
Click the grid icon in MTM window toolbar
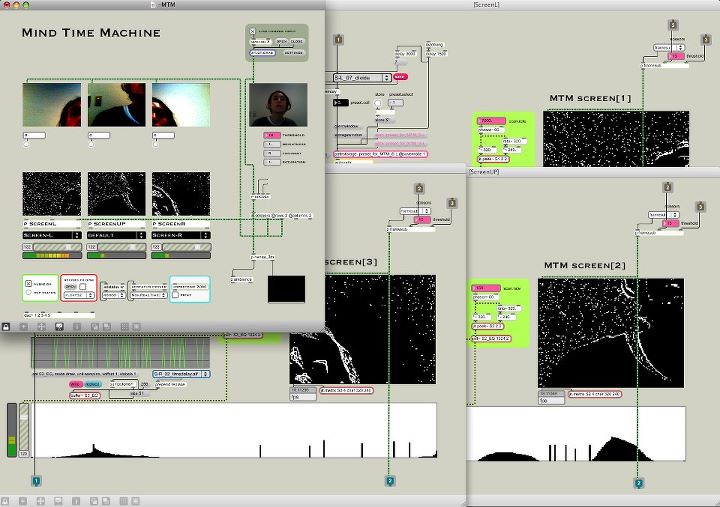point(123,326)
